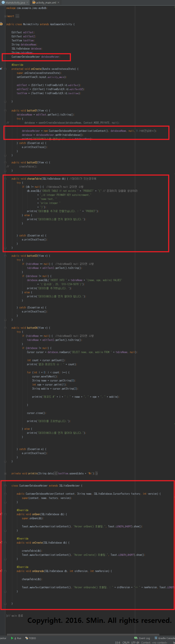Image resolution: width=175 pixels, height=644 pixels.
Task: Click the AppCompatActivity class name
Action: 61,24
